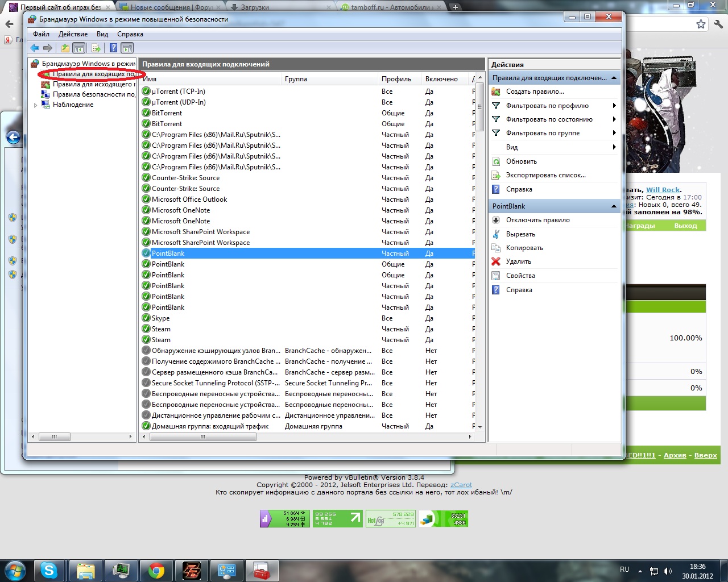Open the filter by profile submenu
This screenshot has width=728, height=582.
pyautogui.click(x=614, y=106)
